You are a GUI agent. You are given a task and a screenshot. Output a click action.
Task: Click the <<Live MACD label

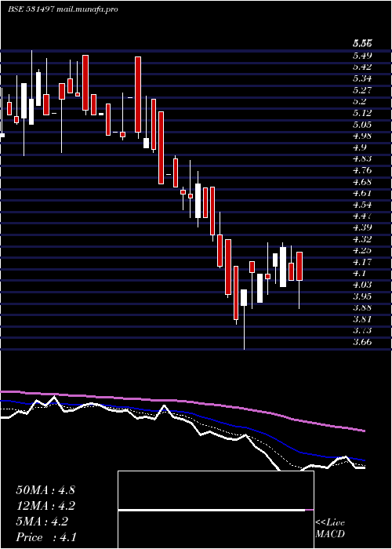coord(330,528)
